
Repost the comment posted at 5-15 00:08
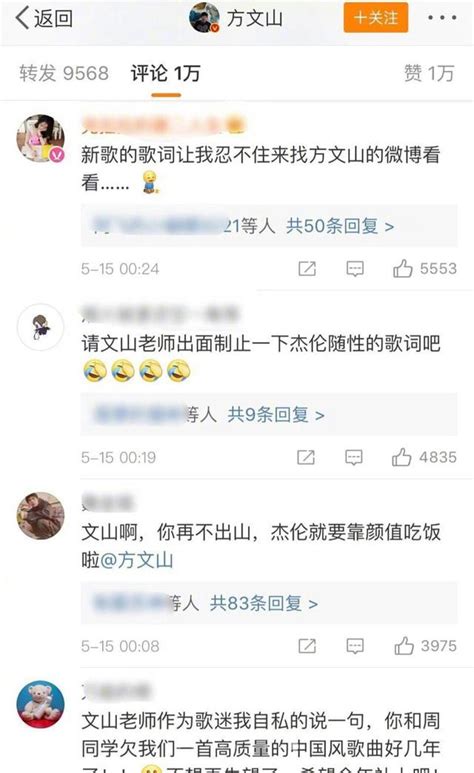tap(307, 646)
